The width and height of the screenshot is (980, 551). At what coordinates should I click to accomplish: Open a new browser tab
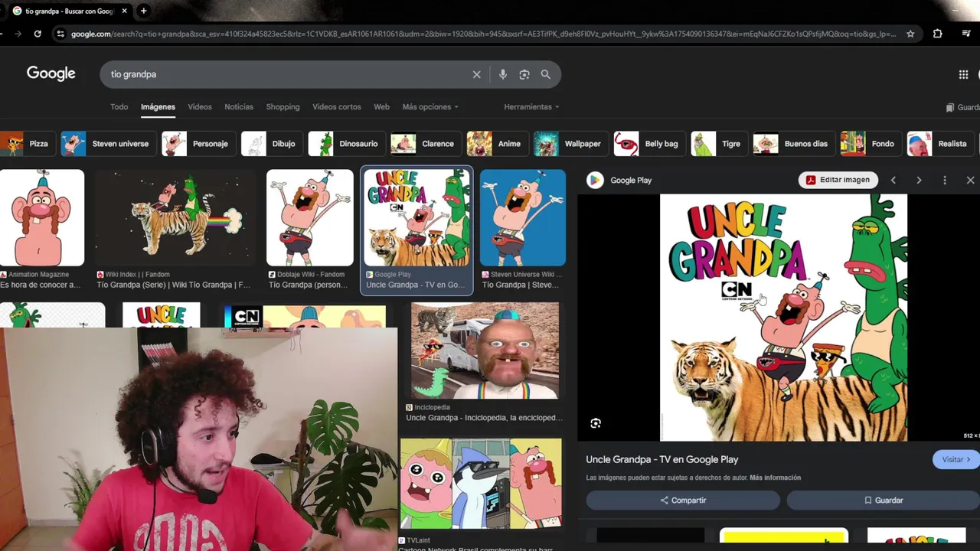pyautogui.click(x=143, y=11)
